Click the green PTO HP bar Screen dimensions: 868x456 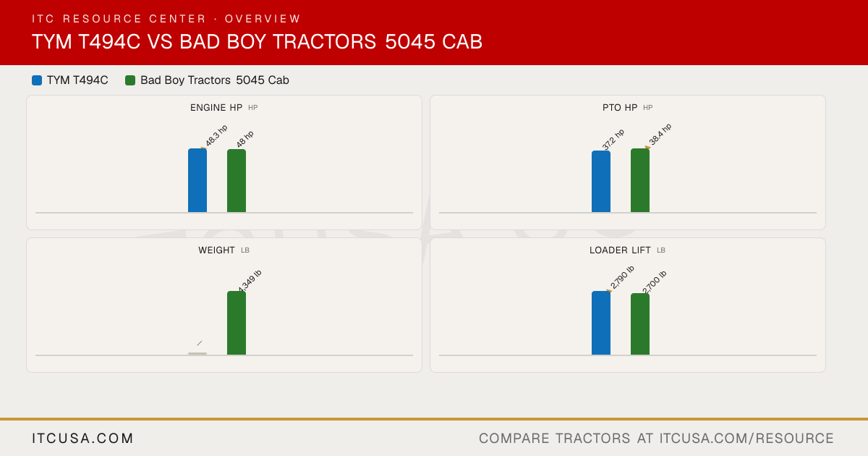coord(640,180)
